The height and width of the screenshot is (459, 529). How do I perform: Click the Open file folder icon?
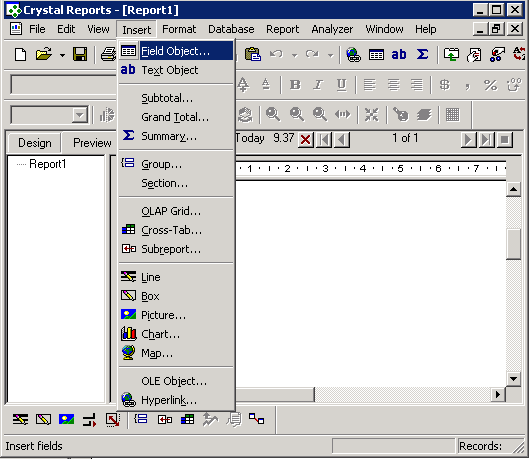pyautogui.click(x=44, y=54)
